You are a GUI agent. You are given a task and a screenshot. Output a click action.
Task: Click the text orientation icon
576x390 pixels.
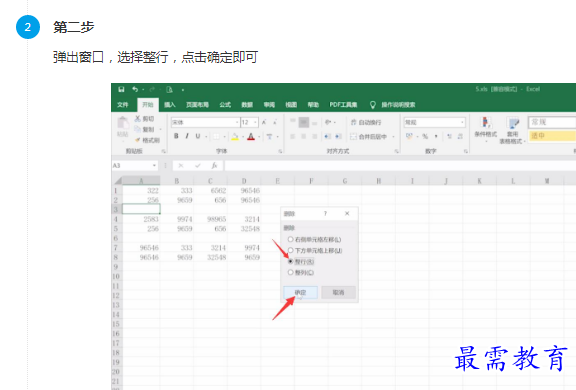point(328,122)
